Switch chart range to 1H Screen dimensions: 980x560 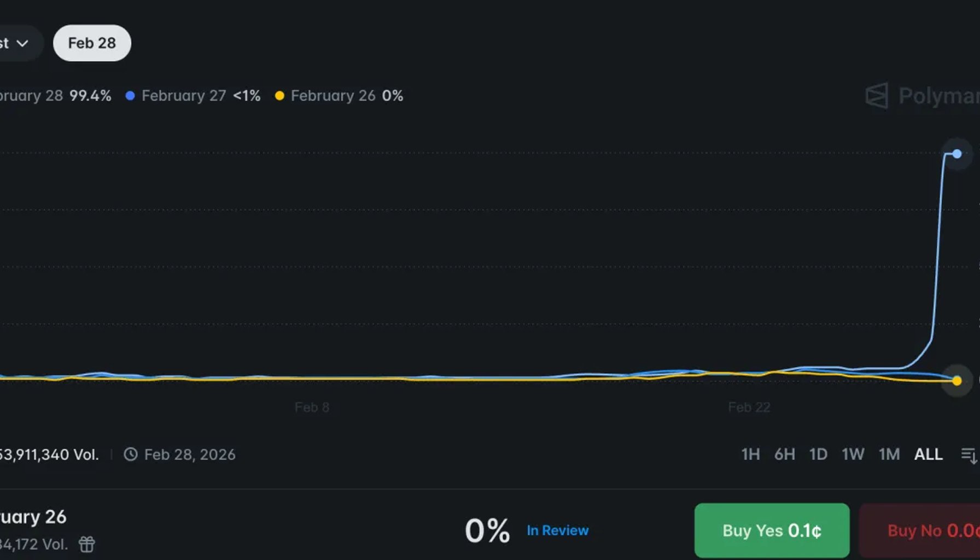750,454
